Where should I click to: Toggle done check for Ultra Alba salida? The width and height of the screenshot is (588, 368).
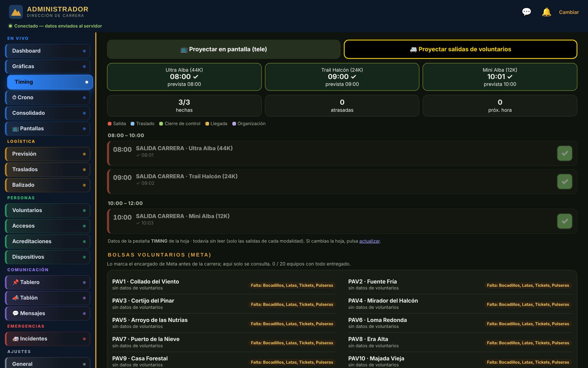point(564,153)
